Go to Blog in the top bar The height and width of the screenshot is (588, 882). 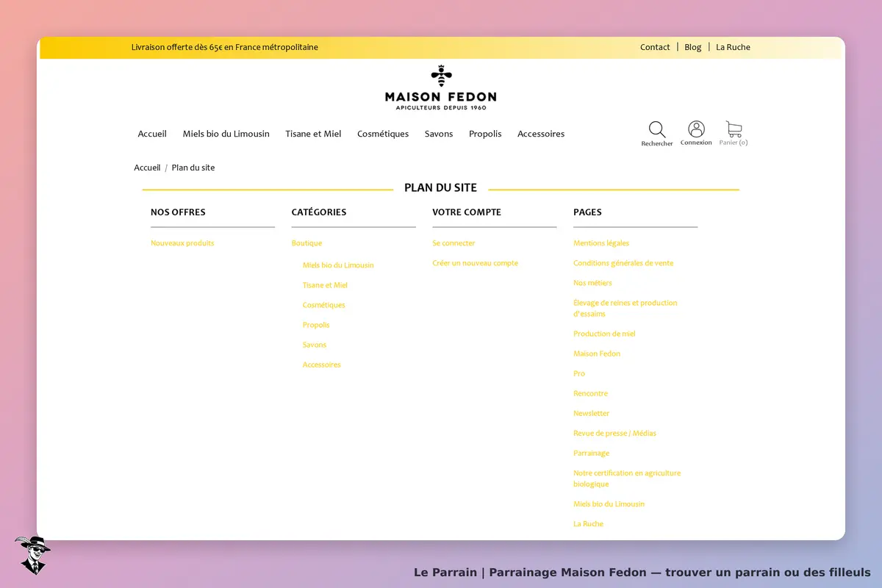[x=693, y=47]
